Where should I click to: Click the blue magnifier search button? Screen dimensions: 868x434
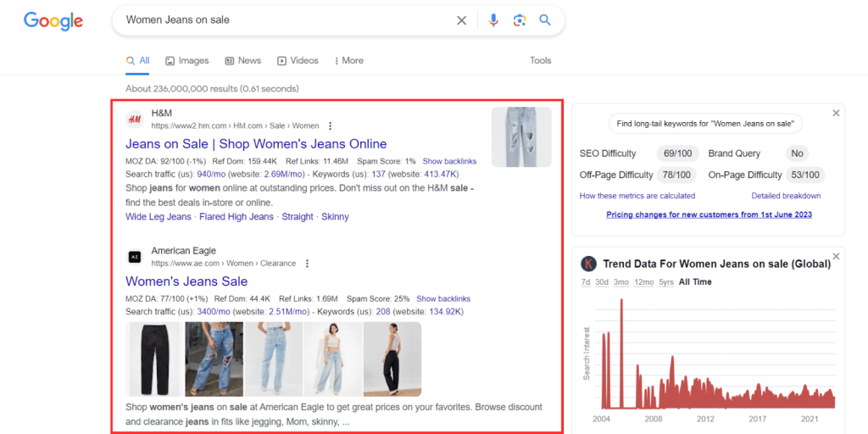[x=545, y=20]
